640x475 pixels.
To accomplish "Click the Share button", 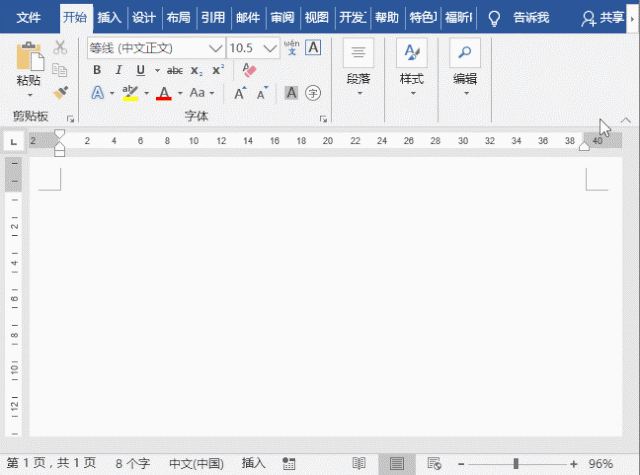I will [x=602, y=18].
